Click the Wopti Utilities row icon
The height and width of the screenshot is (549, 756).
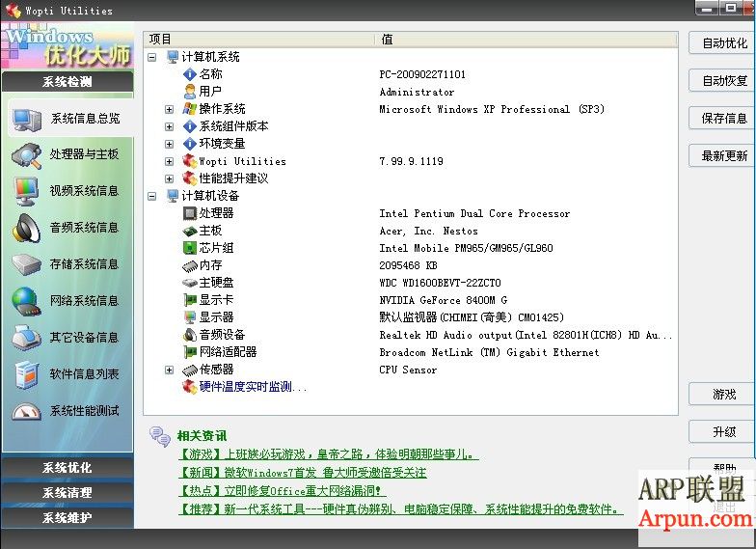pos(190,161)
